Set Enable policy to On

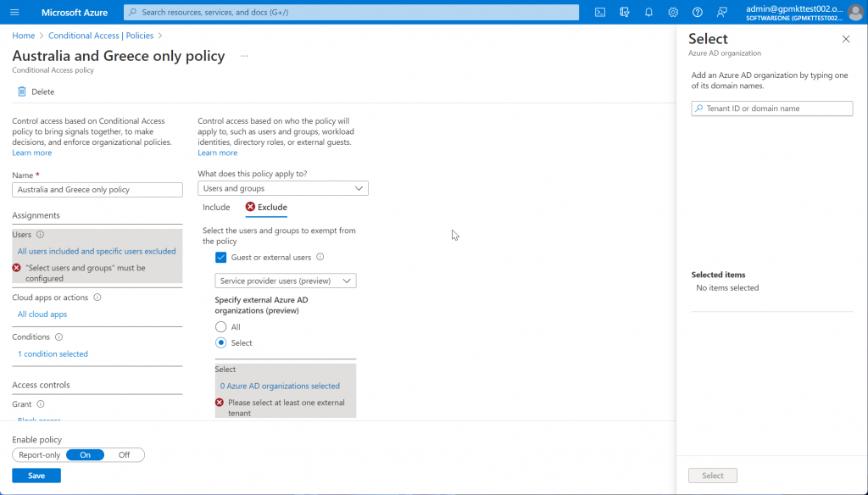(85, 455)
